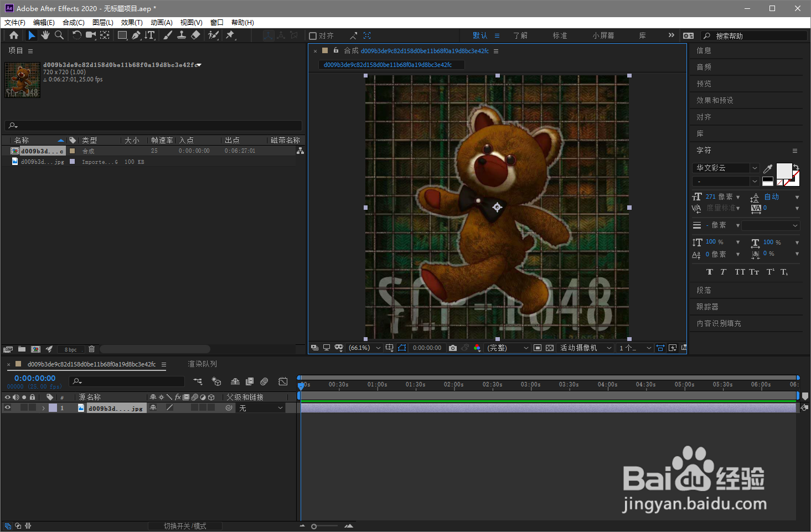Open the font style dropdown below 华文彩云
The image size is (811, 532).
726,181
